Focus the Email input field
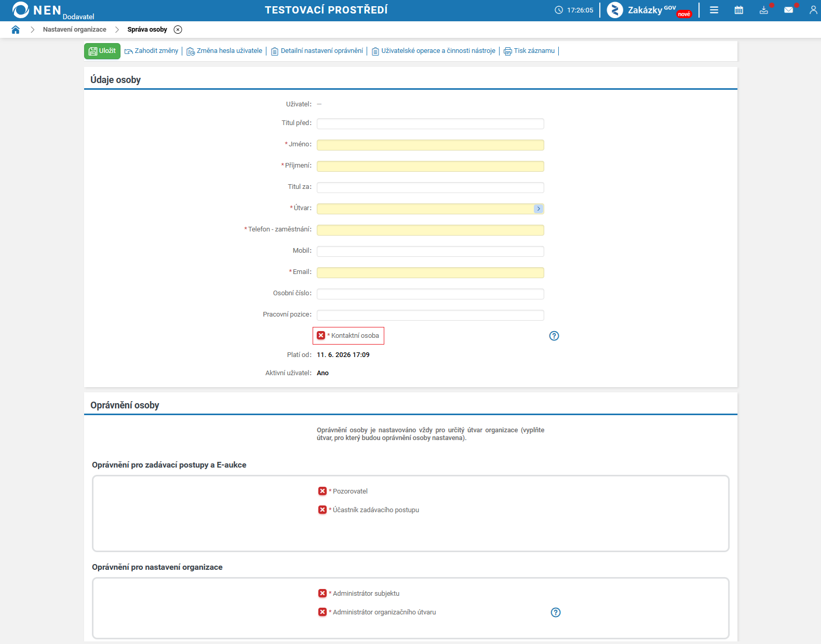Screen dimensions: 821x644 pyautogui.click(x=430, y=272)
